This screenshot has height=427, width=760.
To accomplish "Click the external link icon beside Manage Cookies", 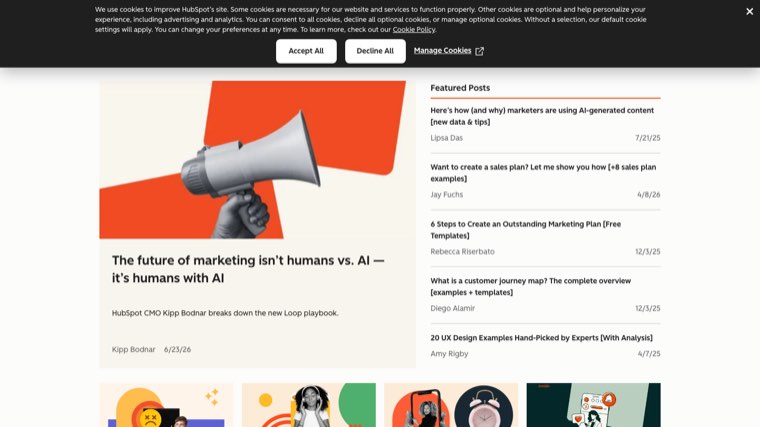I will (479, 51).
